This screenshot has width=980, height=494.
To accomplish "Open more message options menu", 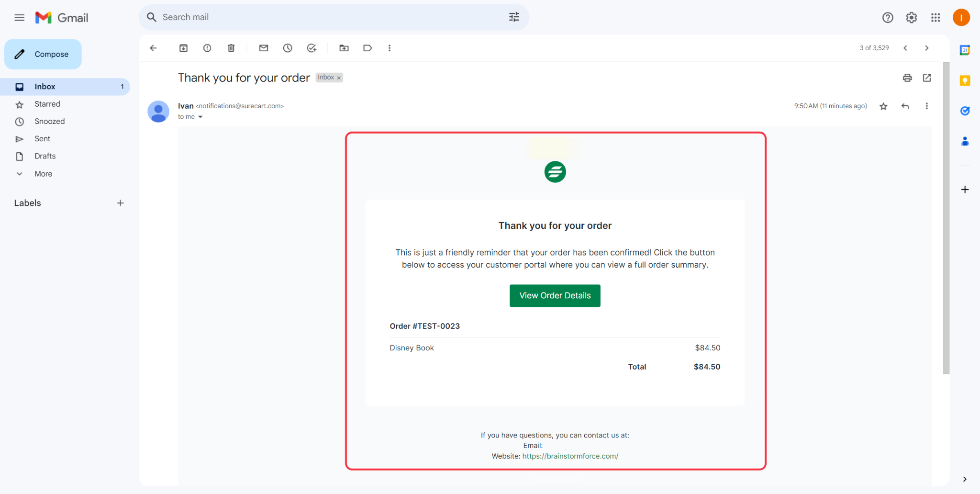I will 927,106.
